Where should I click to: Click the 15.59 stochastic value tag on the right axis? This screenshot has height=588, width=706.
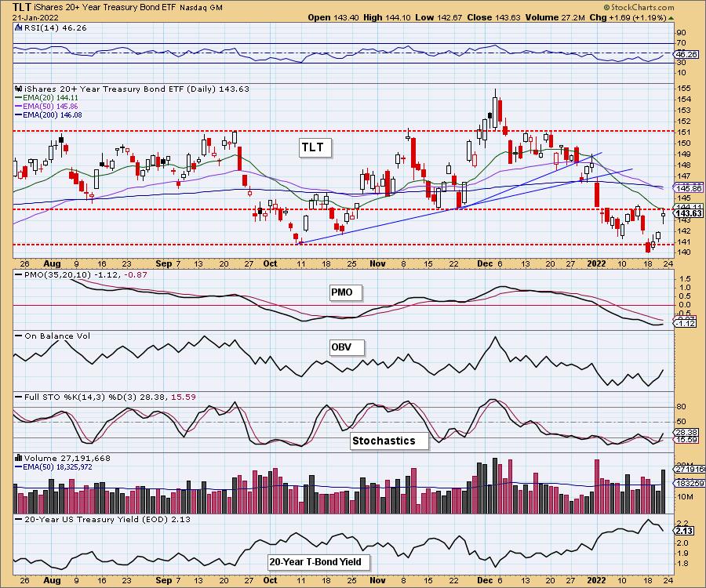click(x=686, y=440)
